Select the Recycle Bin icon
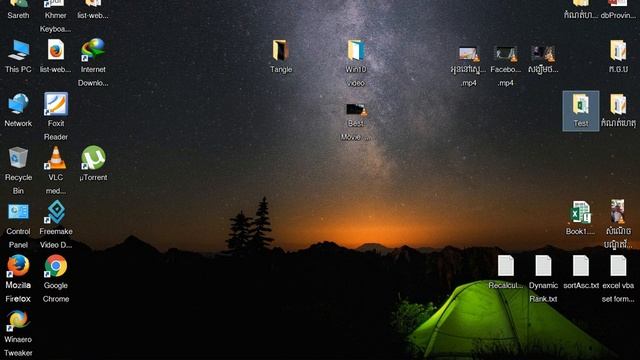 [18, 171]
